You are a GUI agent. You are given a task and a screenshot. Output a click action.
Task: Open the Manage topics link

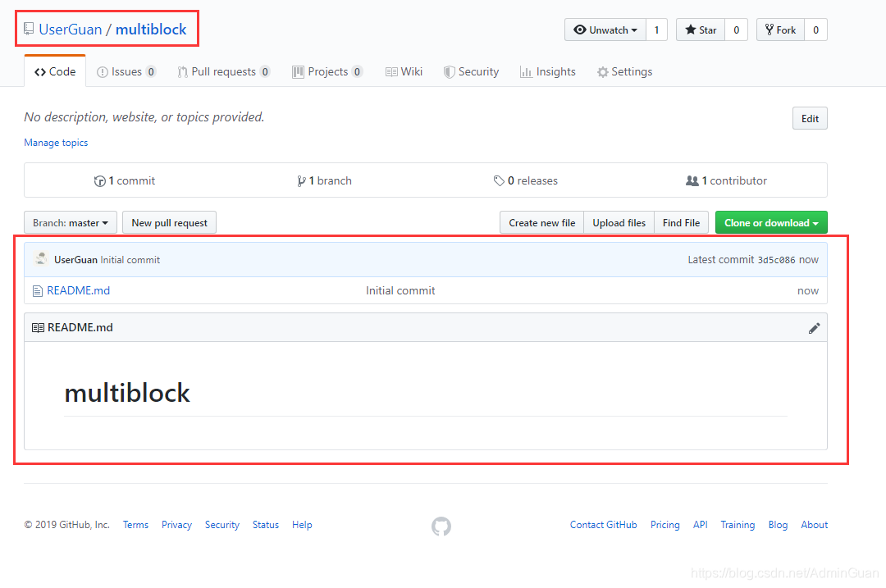(x=56, y=143)
